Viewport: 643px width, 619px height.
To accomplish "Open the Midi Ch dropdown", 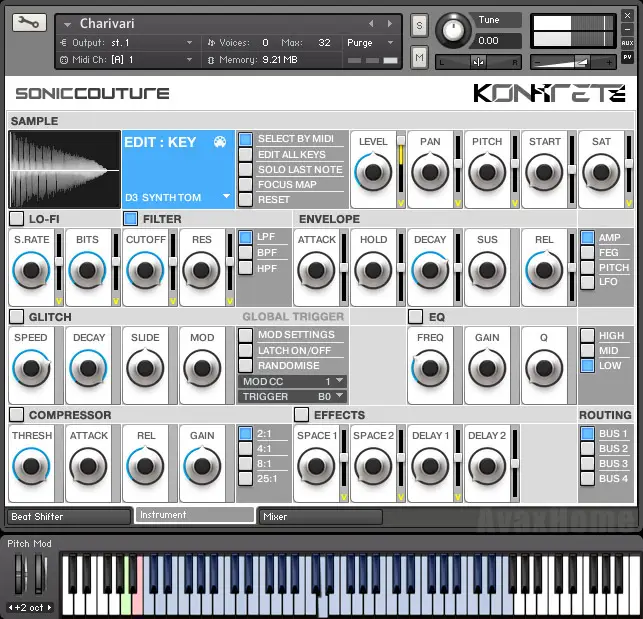I will pos(189,59).
